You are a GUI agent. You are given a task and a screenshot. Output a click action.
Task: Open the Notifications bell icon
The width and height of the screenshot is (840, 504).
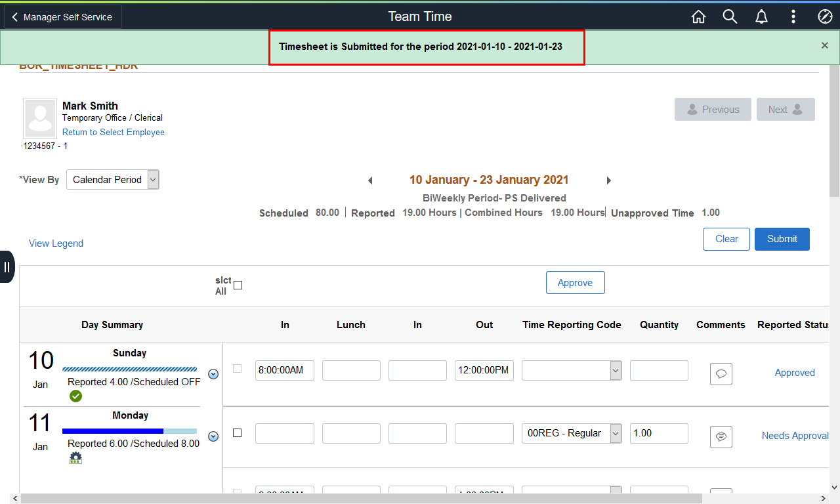click(761, 17)
